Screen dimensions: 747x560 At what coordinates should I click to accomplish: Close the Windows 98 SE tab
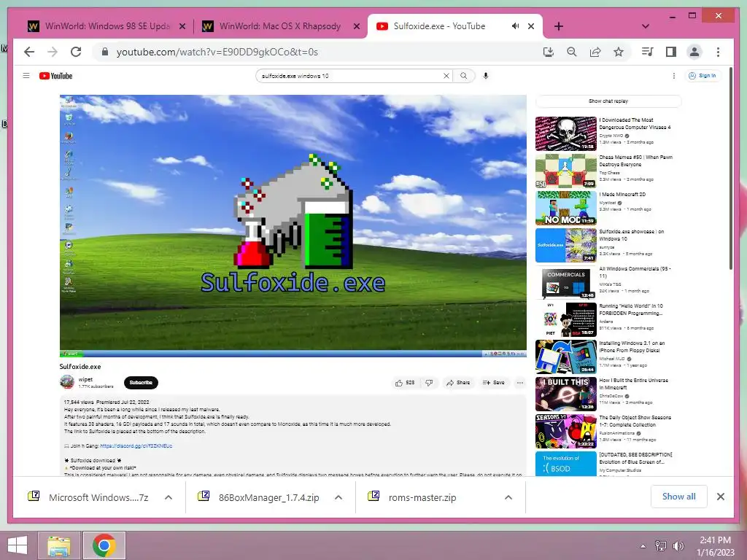[182, 26]
